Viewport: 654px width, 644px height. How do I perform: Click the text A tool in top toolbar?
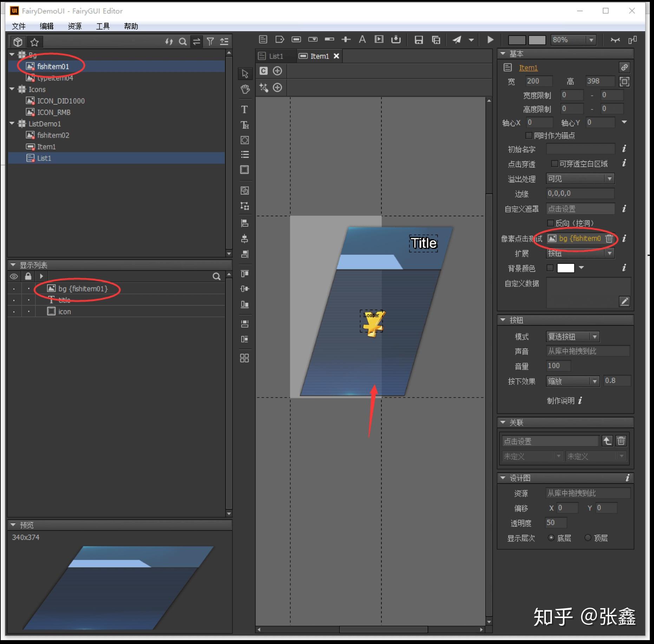362,39
